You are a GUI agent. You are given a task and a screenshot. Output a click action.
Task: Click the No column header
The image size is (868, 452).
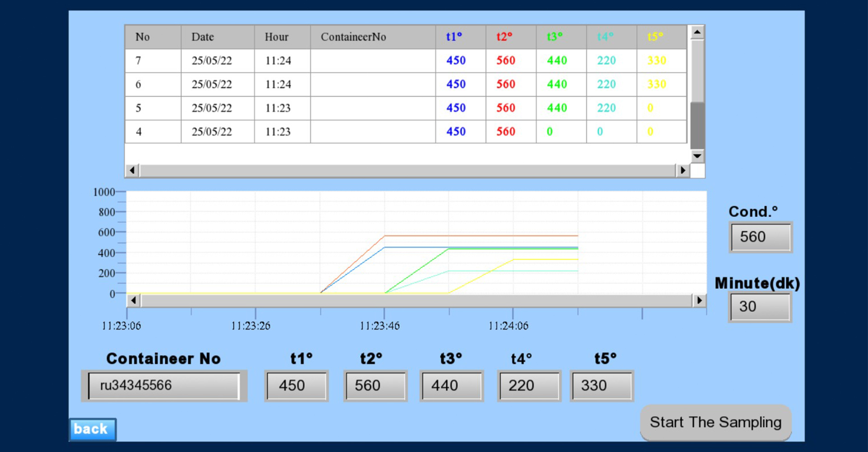[153, 37]
